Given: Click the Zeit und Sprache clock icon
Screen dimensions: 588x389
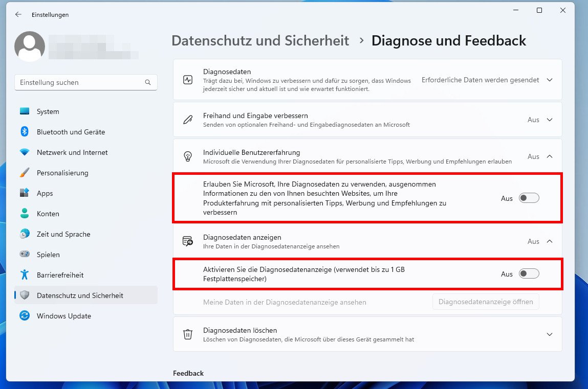Looking at the screenshot, I should 24,234.
